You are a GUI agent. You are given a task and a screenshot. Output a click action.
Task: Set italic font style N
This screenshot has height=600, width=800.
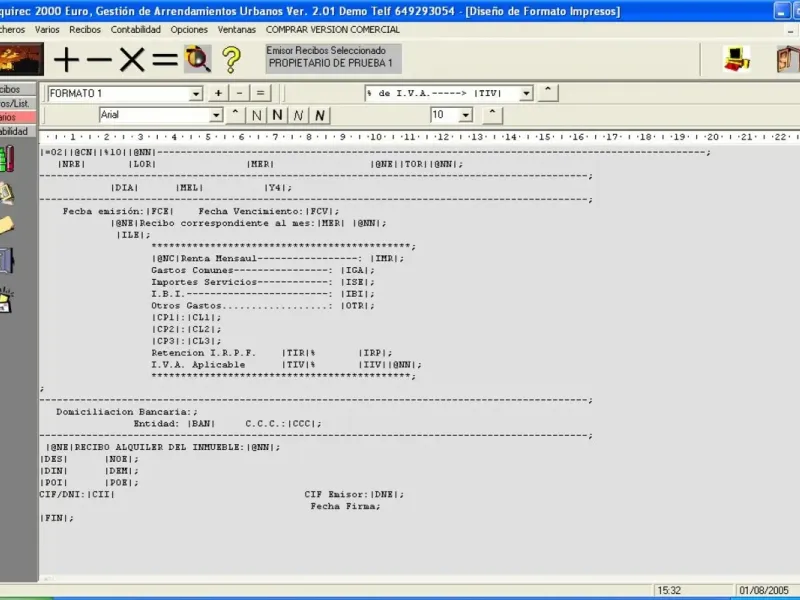click(298, 115)
